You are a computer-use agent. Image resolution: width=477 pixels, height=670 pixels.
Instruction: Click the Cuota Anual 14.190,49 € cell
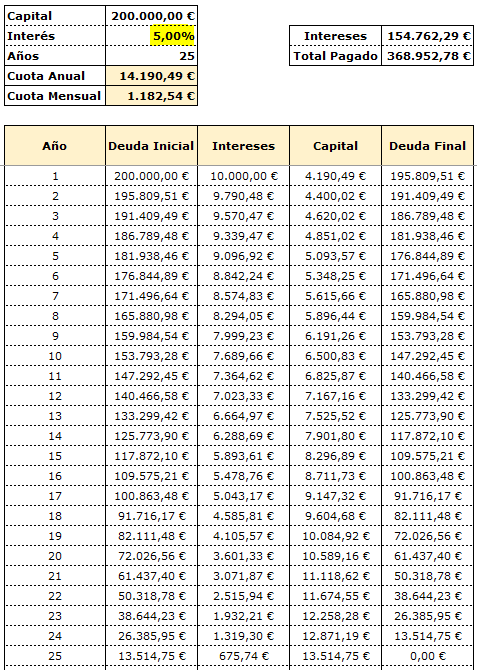151,76
